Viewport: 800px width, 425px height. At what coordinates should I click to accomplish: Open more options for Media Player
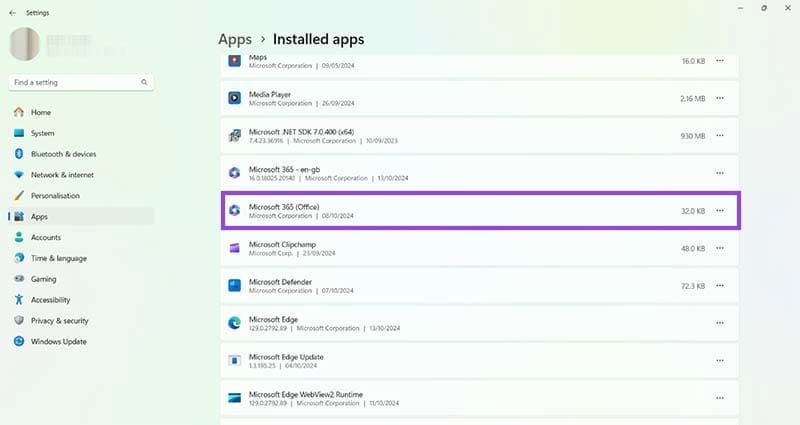tap(720, 98)
